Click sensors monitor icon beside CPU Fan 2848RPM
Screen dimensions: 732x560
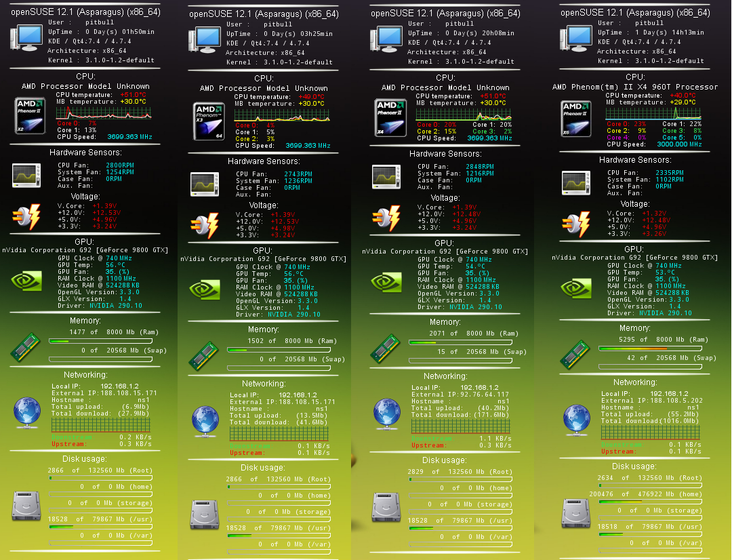pyautogui.click(x=386, y=177)
